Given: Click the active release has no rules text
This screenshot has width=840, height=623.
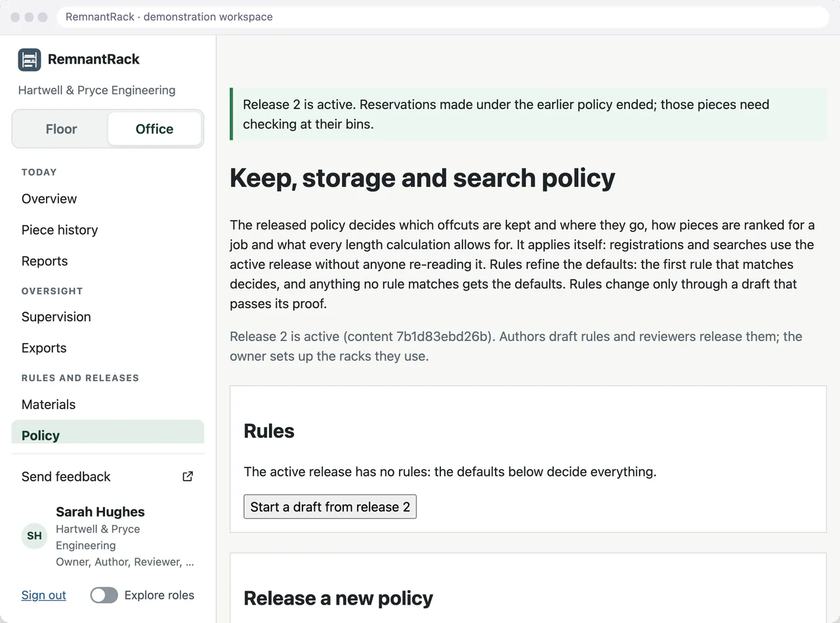Looking at the screenshot, I should click(x=450, y=472).
